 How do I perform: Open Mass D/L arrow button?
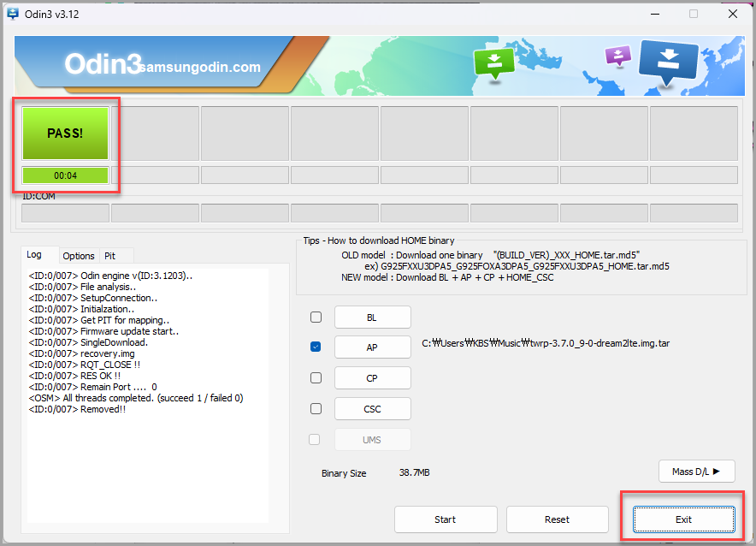(697, 472)
